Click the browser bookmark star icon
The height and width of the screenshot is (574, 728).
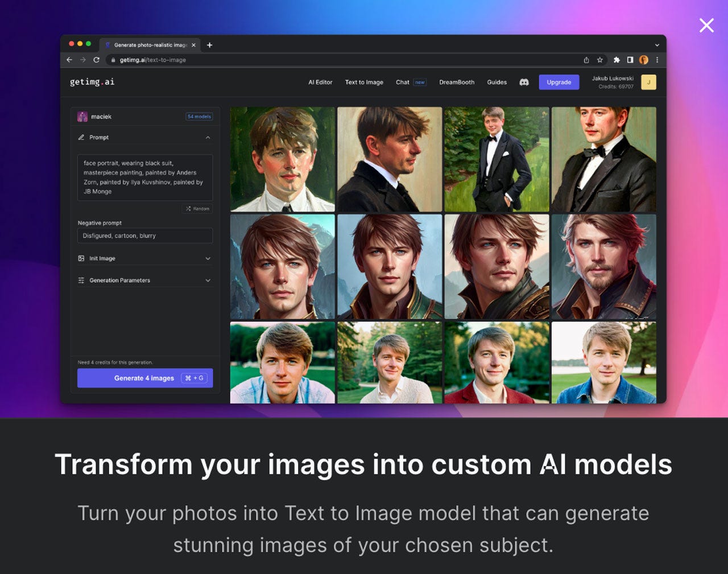click(600, 60)
